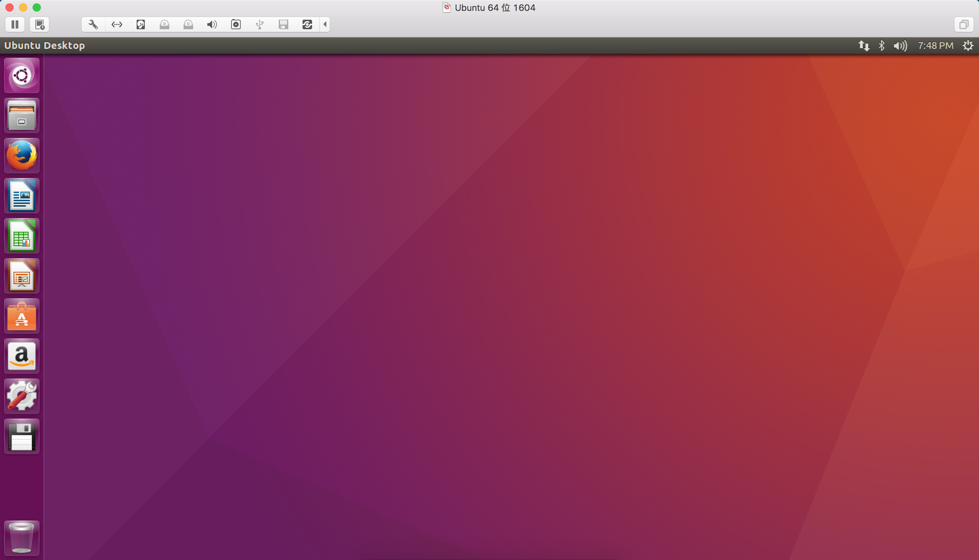Open System Settings from the launcher
The image size is (979, 560).
21,396
